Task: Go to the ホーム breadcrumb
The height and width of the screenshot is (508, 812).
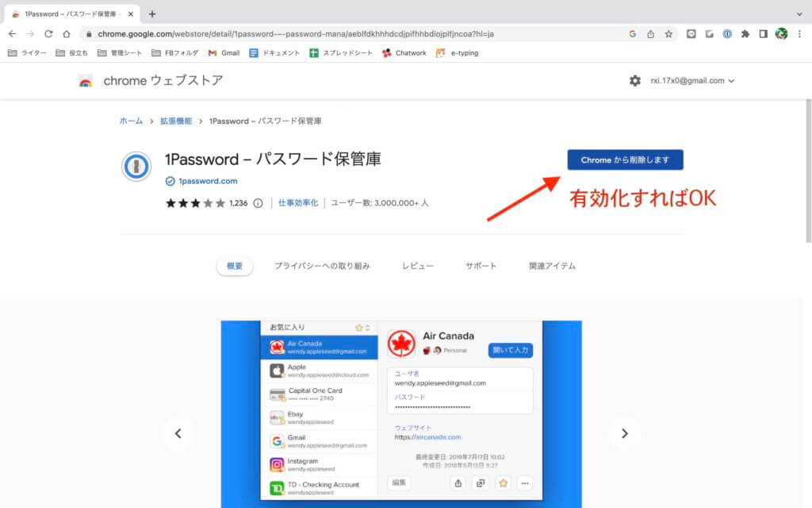Action: click(x=131, y=121)
